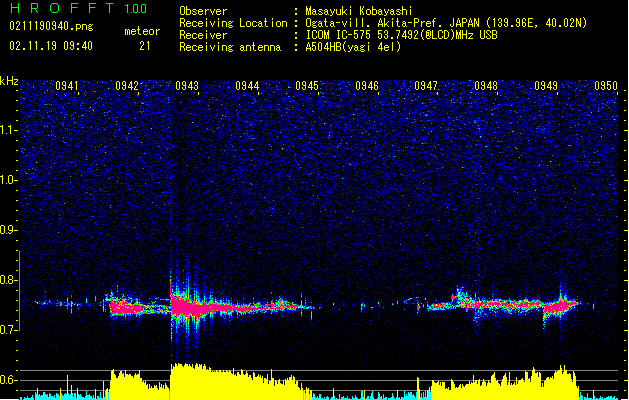Click time marker 0943
629x400 pixels.
[x=187, y=86]
